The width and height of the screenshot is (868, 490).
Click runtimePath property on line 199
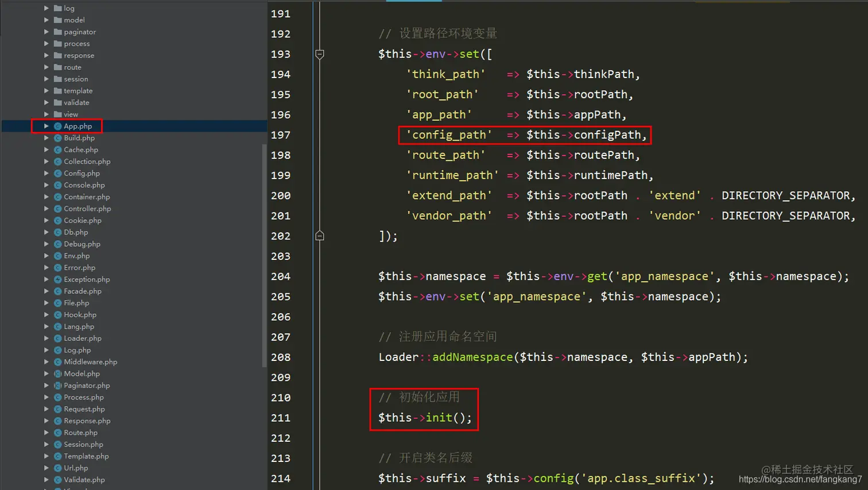point(611,175)
